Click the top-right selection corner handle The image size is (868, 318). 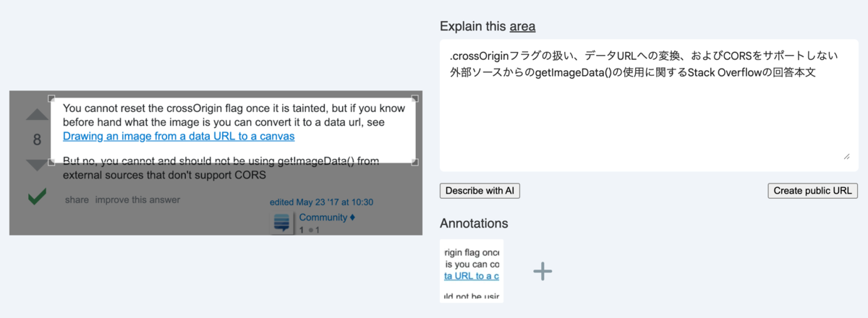pyautogui.click(x=415, y=98)
